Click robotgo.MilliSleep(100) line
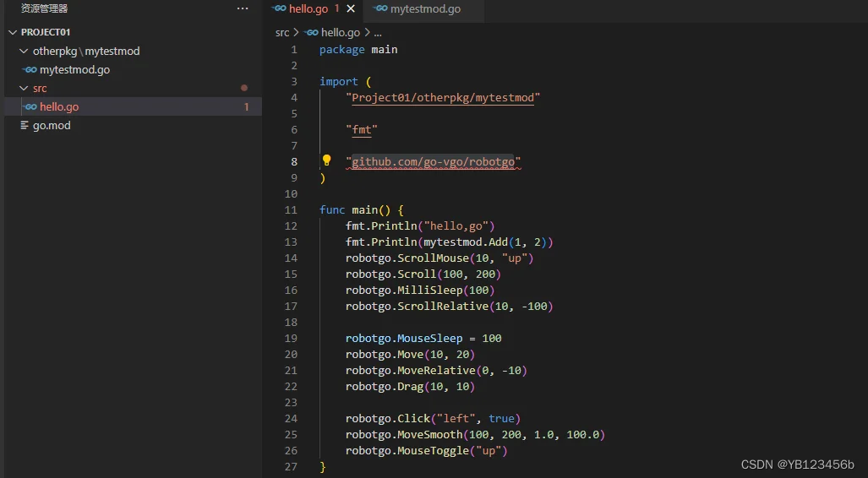The width and height of the screenshot is (868, 478). tap(420, 290)
